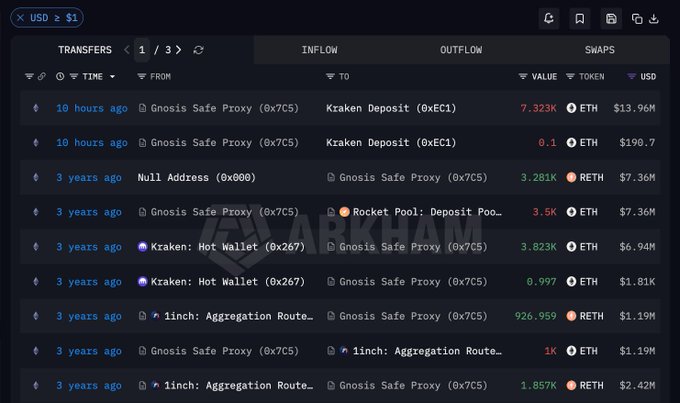Open Rocket Pool: Deposit Pool entity
Image resolution: width=680 pixels, height=403 pixels.
click(427, 212)
